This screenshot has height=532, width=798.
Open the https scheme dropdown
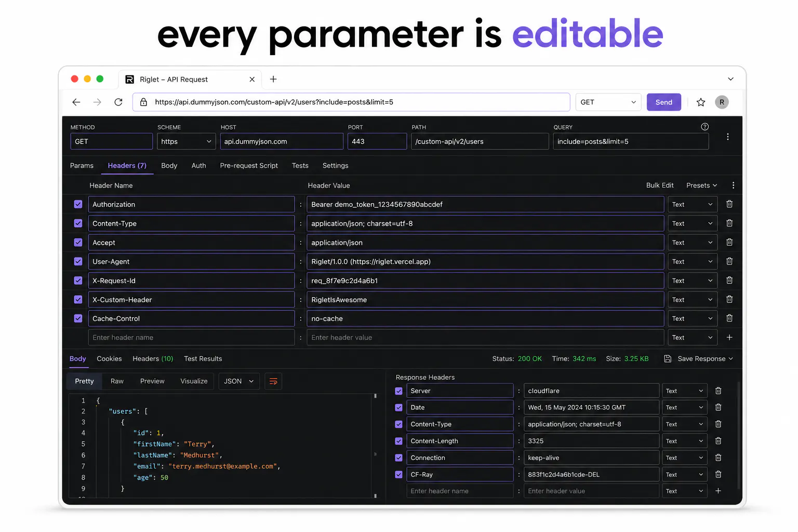coord(186,141)
